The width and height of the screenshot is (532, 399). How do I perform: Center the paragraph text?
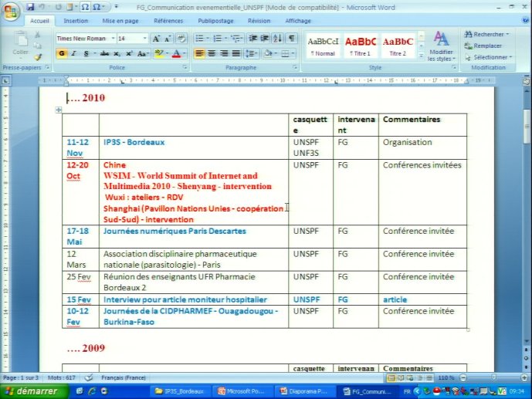[x=212, y=53]
